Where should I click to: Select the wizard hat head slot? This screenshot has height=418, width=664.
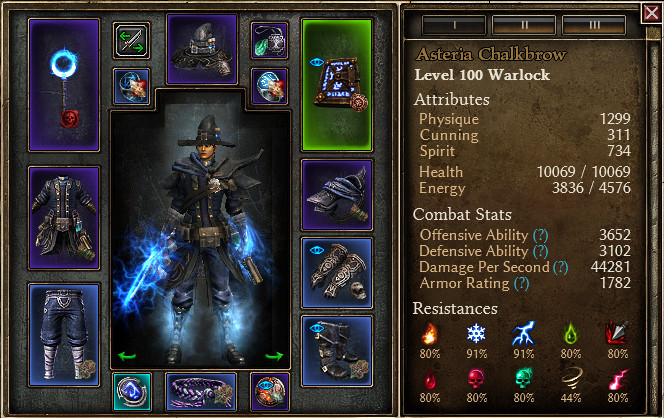click(x=202, y=49)
